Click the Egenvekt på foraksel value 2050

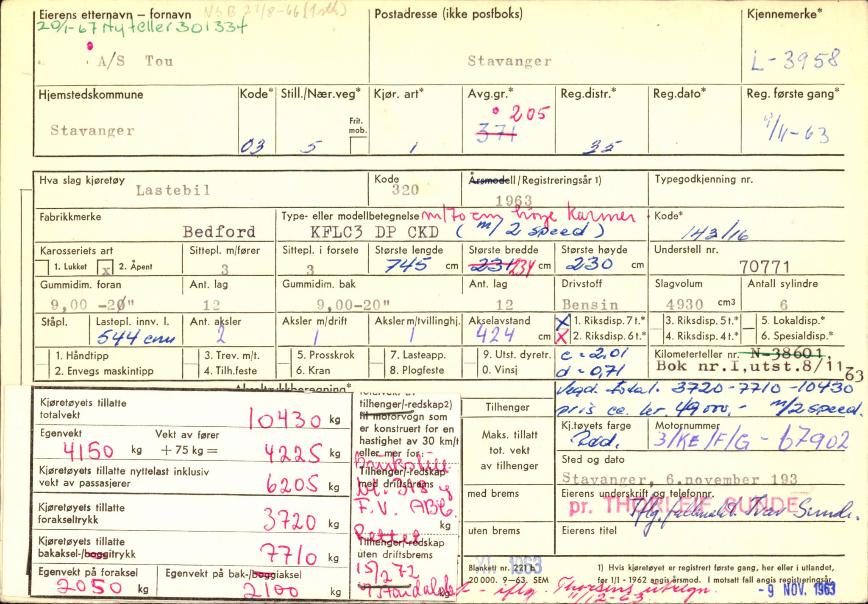89,587
